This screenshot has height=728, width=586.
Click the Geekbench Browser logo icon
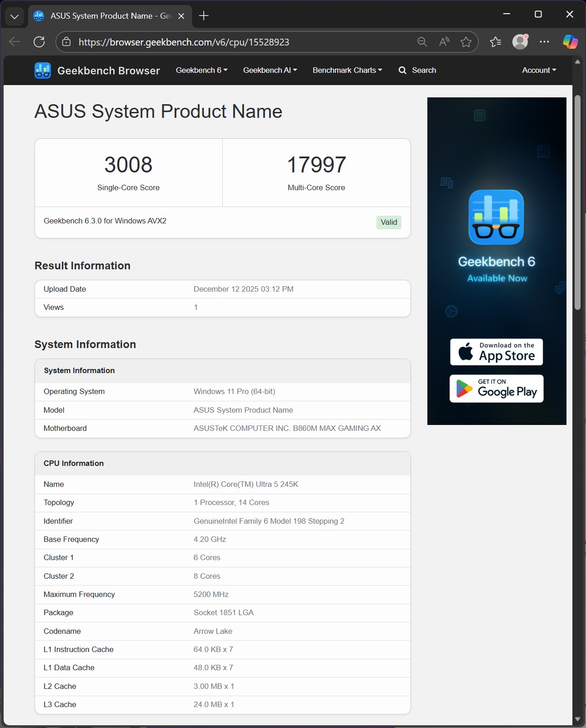click(x=43, y=71)
